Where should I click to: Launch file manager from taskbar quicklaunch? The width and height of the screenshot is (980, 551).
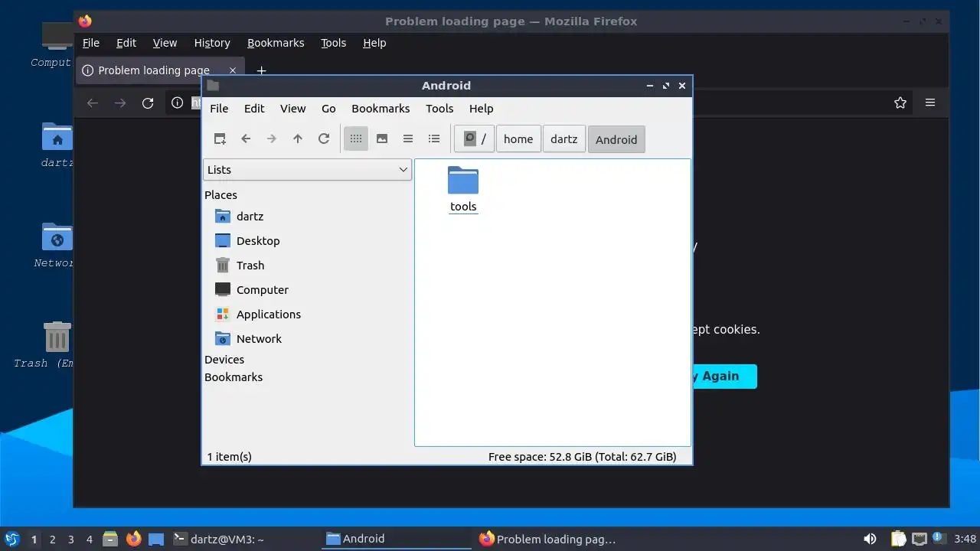tap(110, 539)
